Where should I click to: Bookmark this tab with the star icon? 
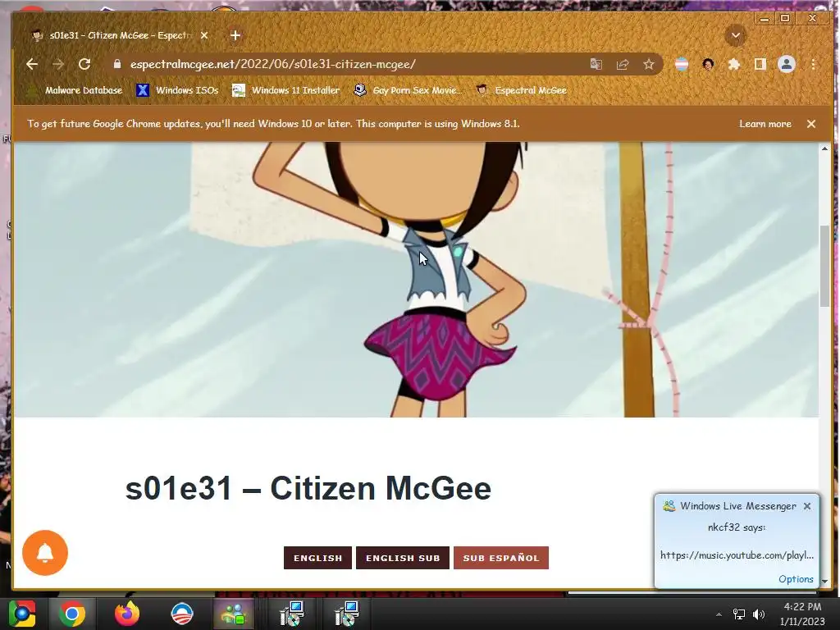tap(649, 64)
